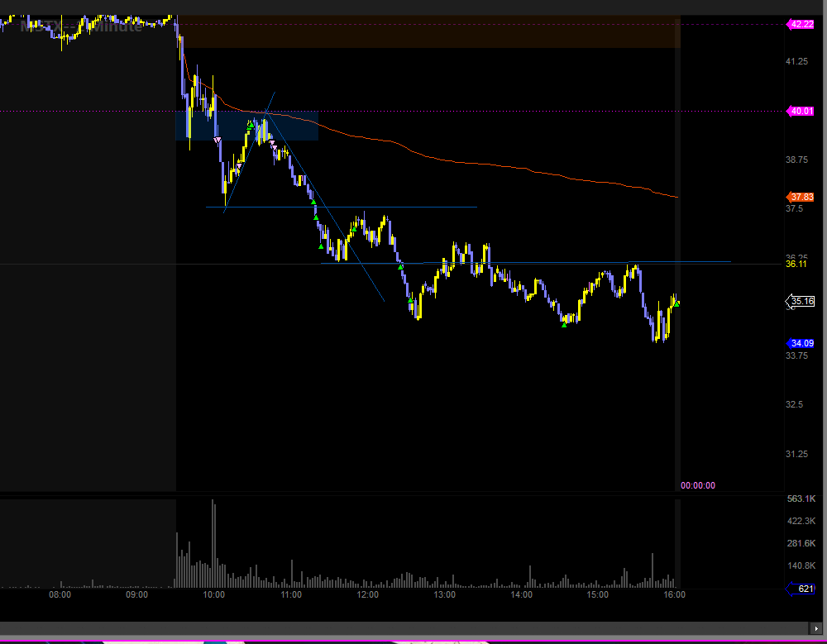Screen dimensions: 827x644
Task: Click the 422.3K volume axis label
Action: click(x=801, y=521)
